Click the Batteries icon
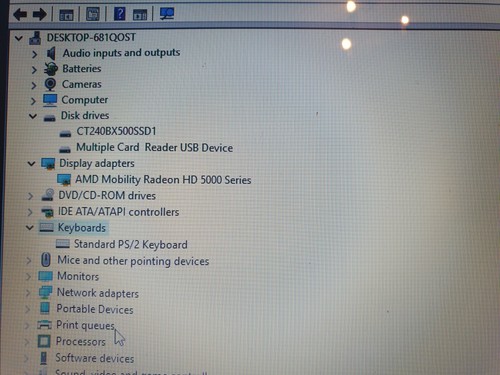 tap(51, 69)
